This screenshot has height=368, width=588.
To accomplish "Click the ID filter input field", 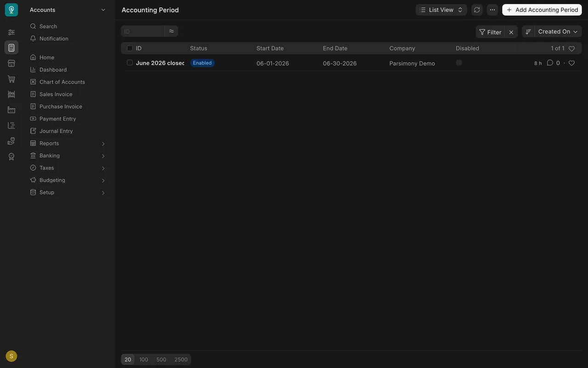I will pos(143,31).
